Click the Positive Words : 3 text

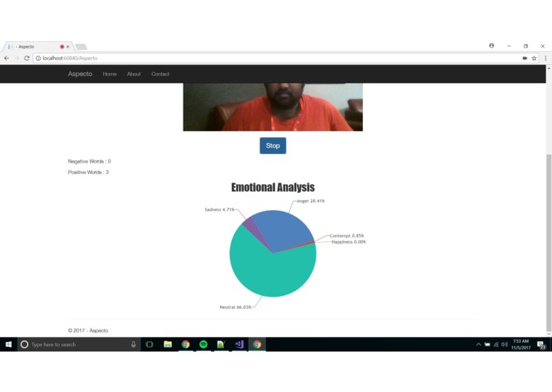(88, 172)
